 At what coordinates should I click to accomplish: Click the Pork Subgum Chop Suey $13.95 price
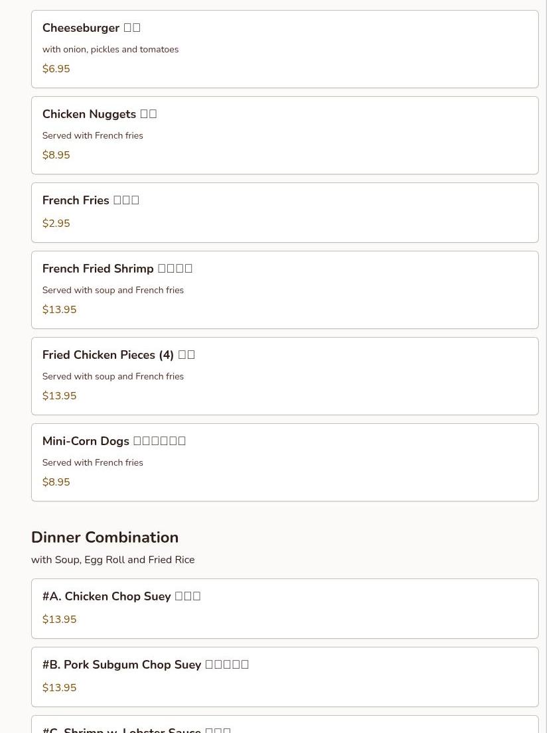(x=59, y=688)
